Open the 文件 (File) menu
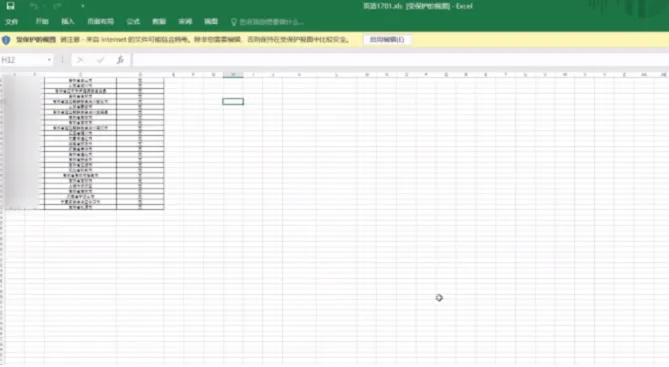Screen dimensions: 669x367 [12, 21]
